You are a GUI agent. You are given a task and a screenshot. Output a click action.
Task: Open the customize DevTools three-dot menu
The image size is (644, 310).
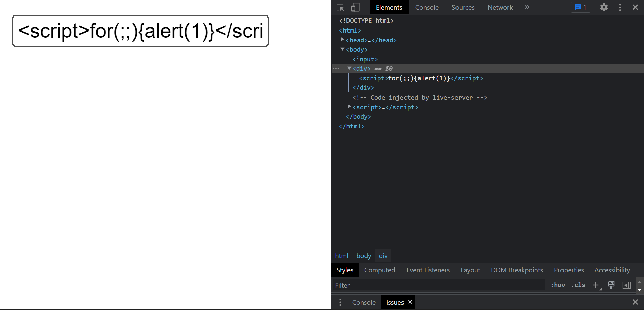point(620,7)
